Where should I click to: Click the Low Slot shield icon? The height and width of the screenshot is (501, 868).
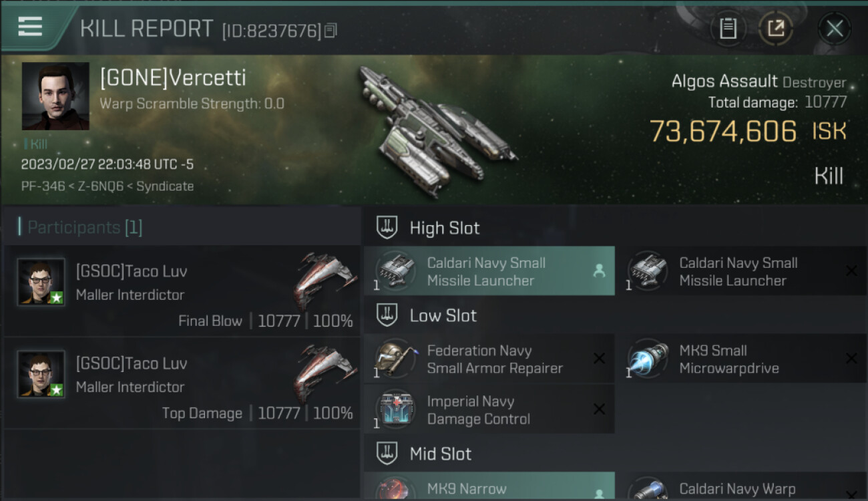pyautogui.click(x=387, y=315)
